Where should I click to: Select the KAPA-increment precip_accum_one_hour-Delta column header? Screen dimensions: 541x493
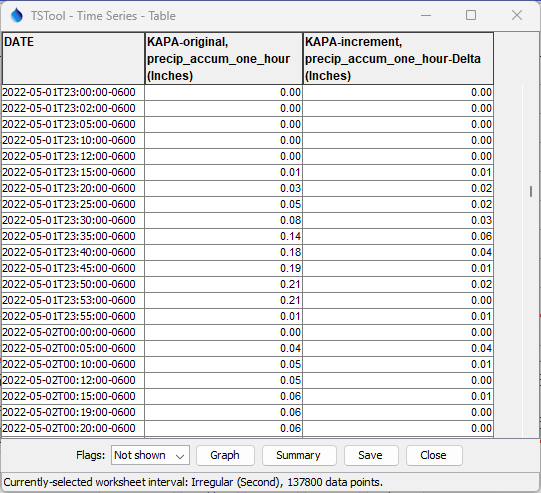tap(398, 58)
